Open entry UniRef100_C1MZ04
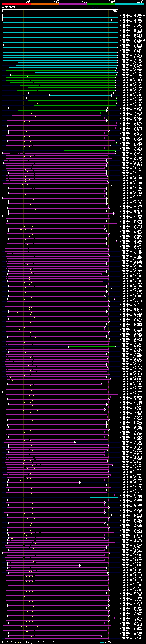The image size is (146, 644). 131,223
